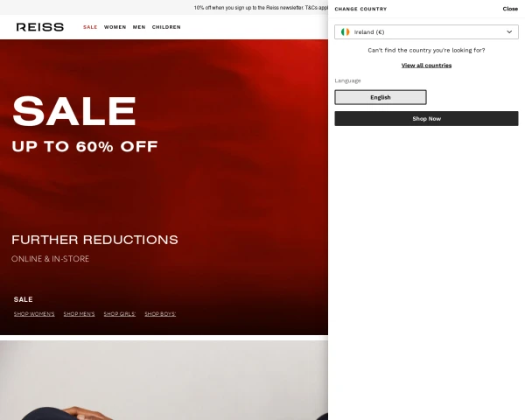Open the Sale menu item

click(x=90, y=27)
